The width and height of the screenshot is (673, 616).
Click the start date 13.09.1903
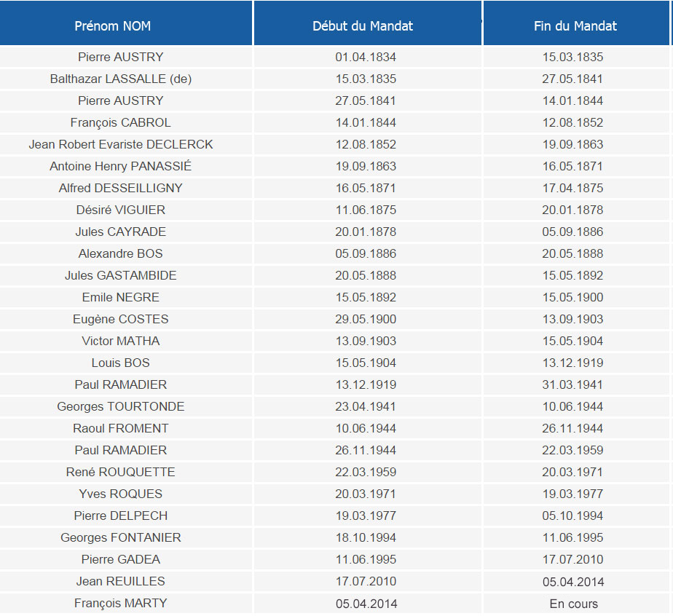(x=366, y=341)
